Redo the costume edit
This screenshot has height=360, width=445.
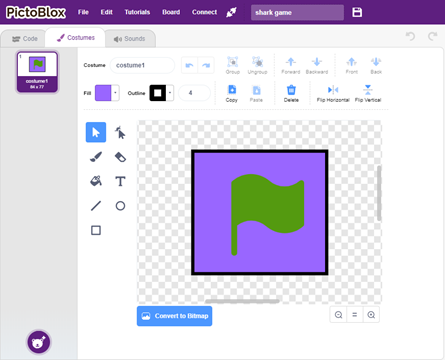pos(206,65)
